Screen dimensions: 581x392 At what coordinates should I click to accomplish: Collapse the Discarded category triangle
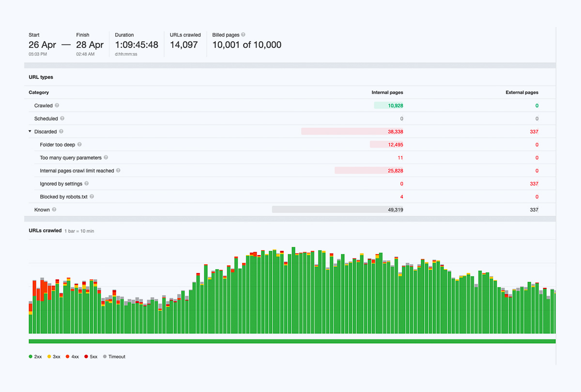click(x=30, y=132)
